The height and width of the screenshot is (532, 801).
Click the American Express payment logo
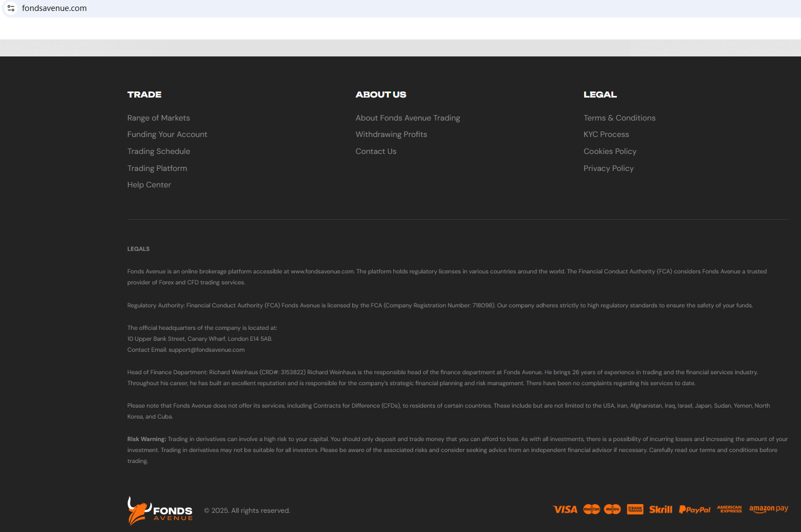coord(730,510)
